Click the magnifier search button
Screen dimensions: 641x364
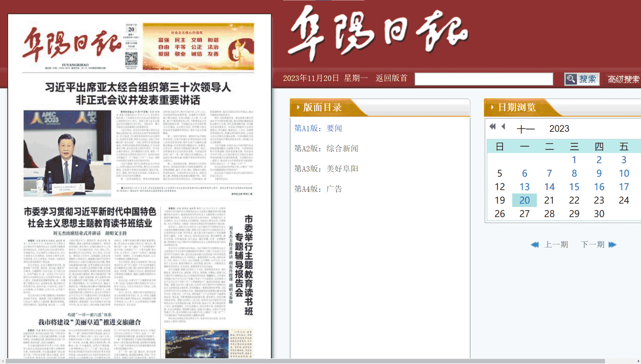pyautogui.click(x=582, y=79)
